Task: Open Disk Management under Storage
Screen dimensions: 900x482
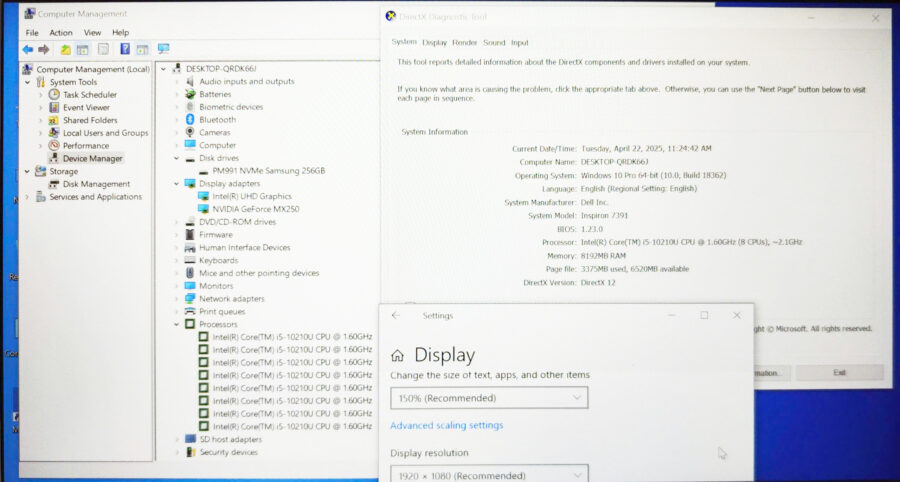Action: (96, 184)
